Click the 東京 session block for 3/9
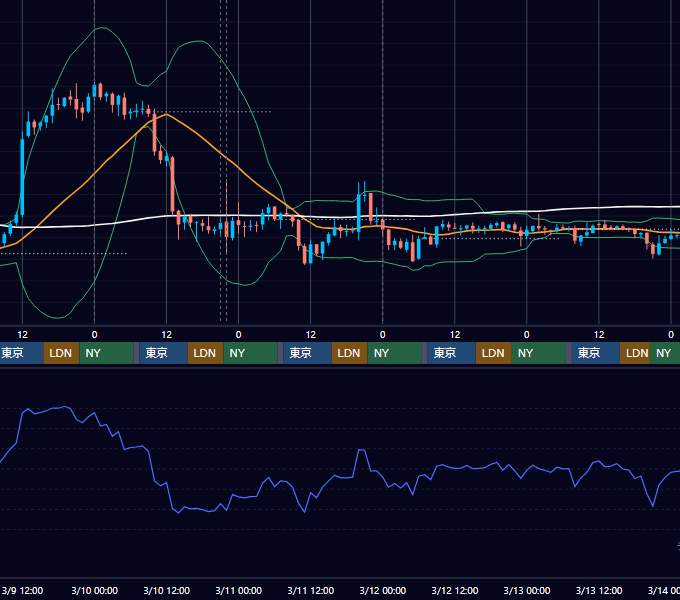680x600 pixels. (x=22, y=353)
